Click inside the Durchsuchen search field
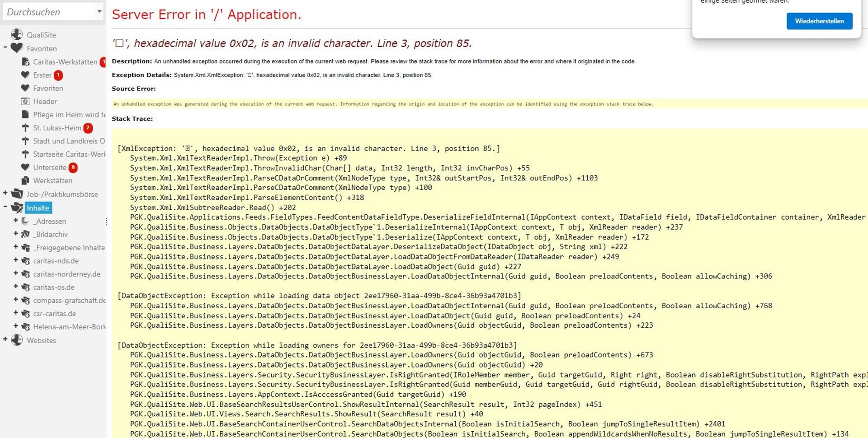Image resolution: width=868 pixels, height=438 pixels. pos(45,11)
